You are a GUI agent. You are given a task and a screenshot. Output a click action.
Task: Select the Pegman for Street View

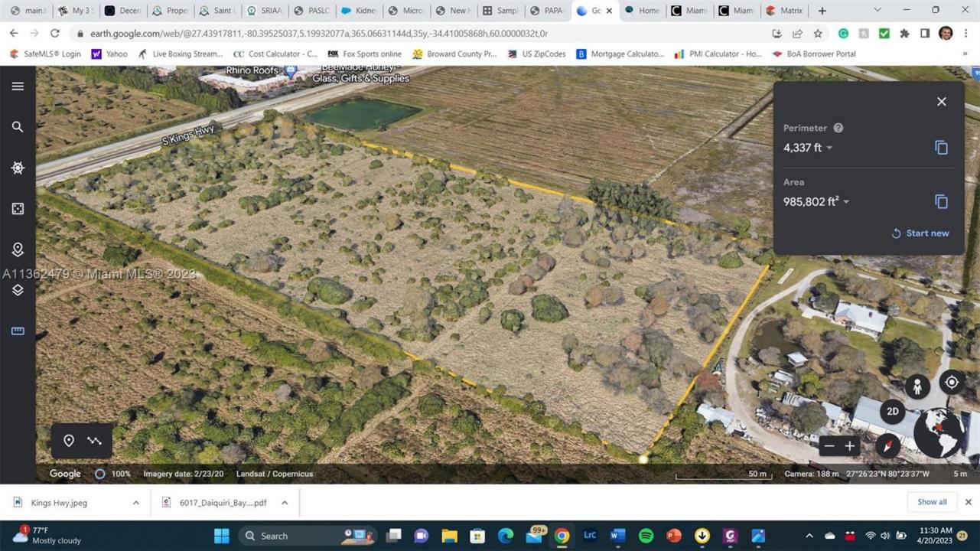tap(917, 386)
